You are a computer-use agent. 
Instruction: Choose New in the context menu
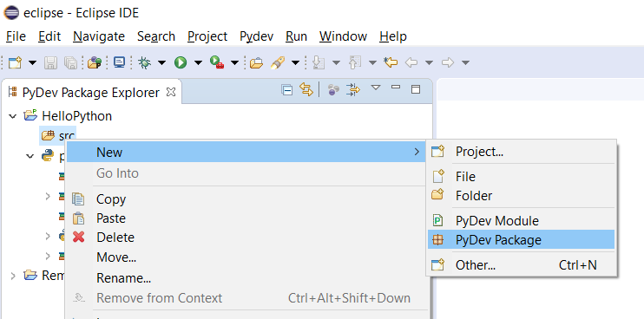[246, 152]
